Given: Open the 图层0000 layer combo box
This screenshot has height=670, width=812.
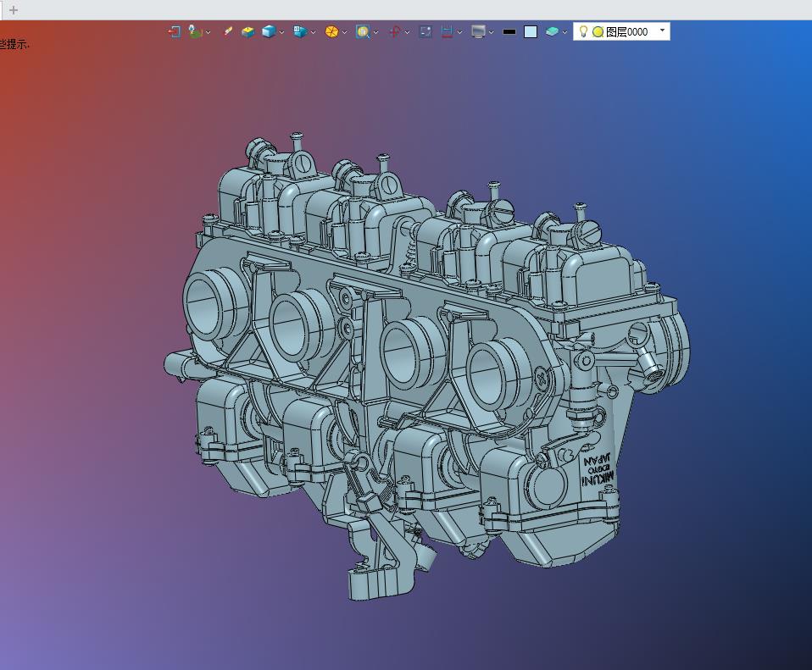Looking at the screenshot, I should pyautogui.click(x=621, y=31).
